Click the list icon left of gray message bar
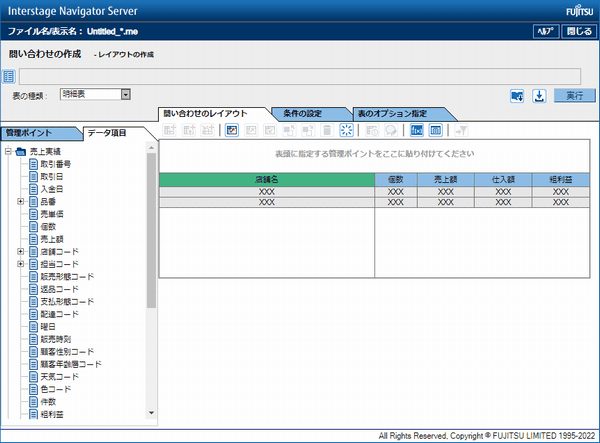 click(9, 75)
